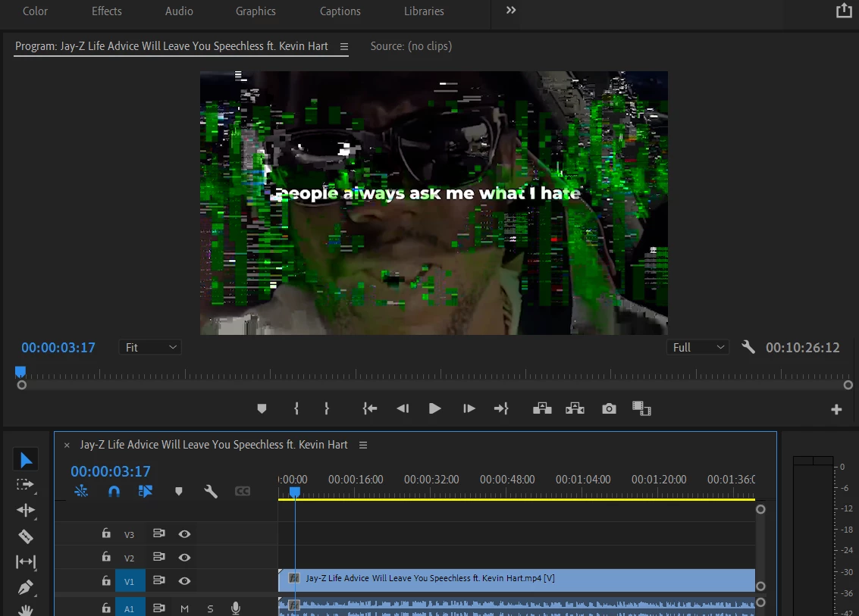Toggle caption track CC button
The image size is (859, 616).
[243, 491]
